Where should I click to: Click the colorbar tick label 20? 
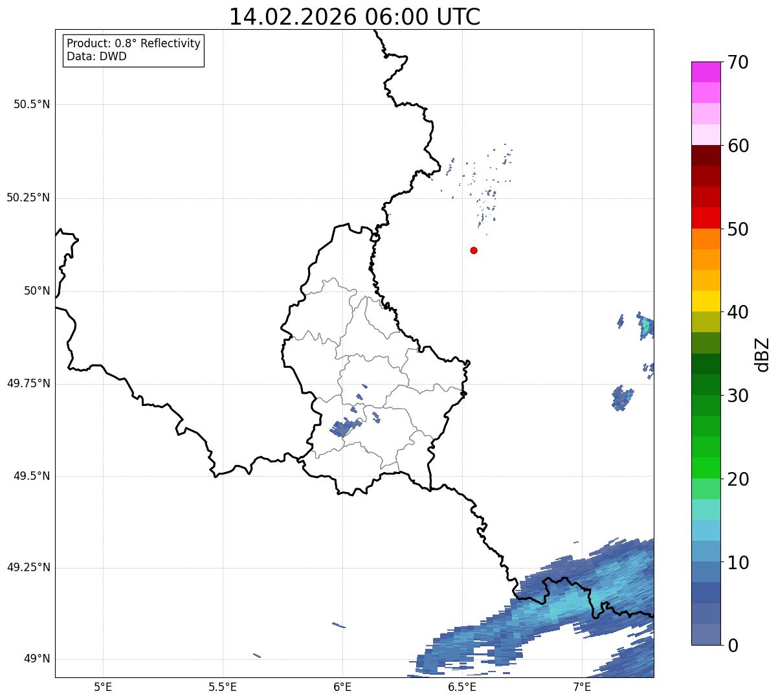point(738,479)
